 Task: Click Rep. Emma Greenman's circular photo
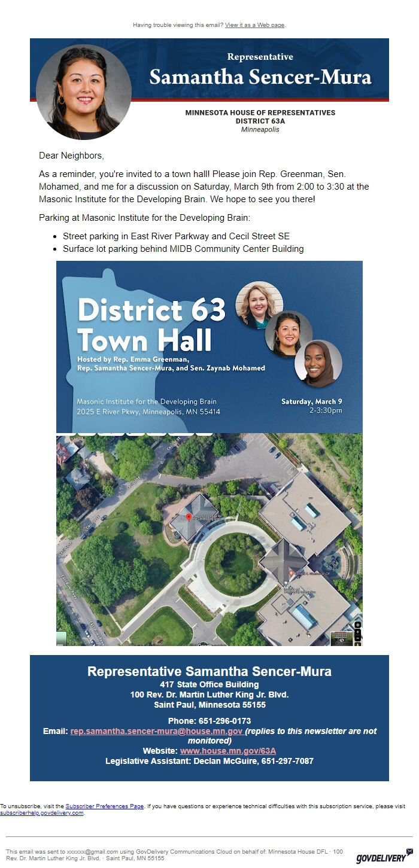click(259, 305)
